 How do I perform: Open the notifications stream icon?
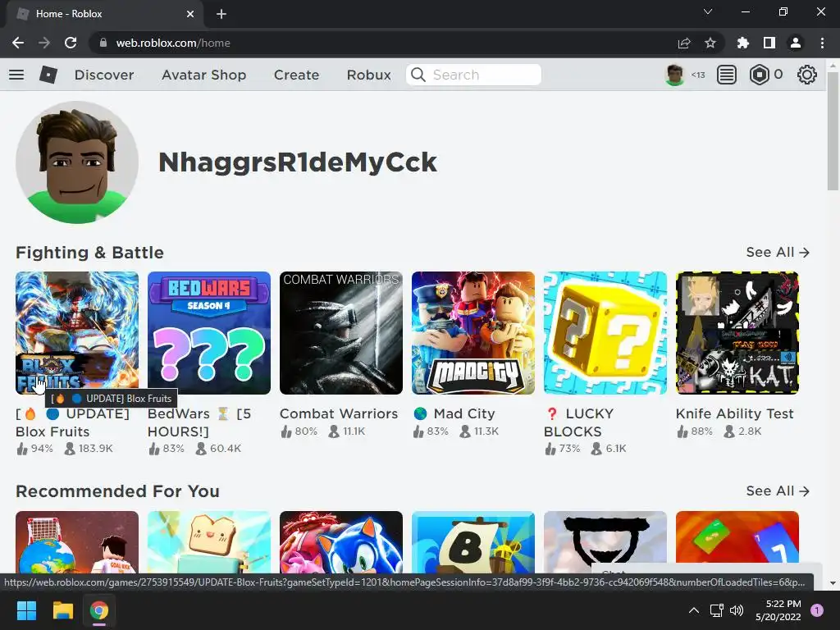point(727,75)
